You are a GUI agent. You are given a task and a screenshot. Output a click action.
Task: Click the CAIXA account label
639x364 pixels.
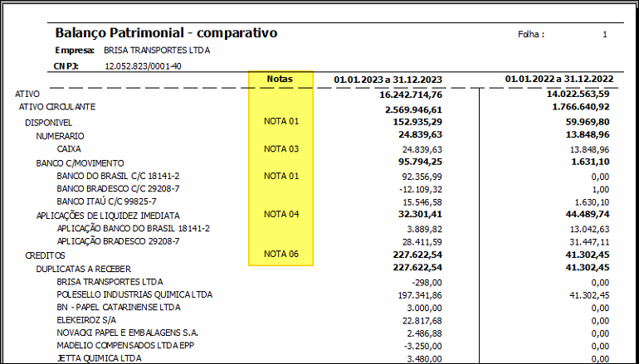[x=69, y=149]
